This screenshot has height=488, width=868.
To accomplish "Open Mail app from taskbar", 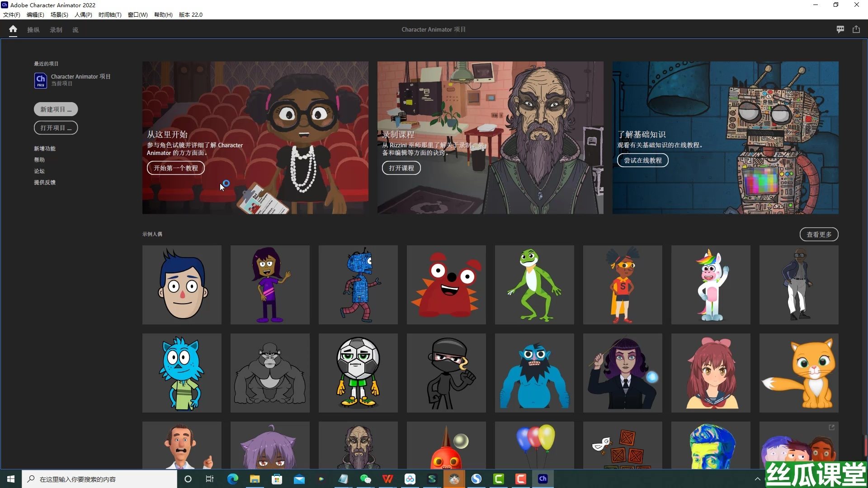I will (x=299, y=479).
